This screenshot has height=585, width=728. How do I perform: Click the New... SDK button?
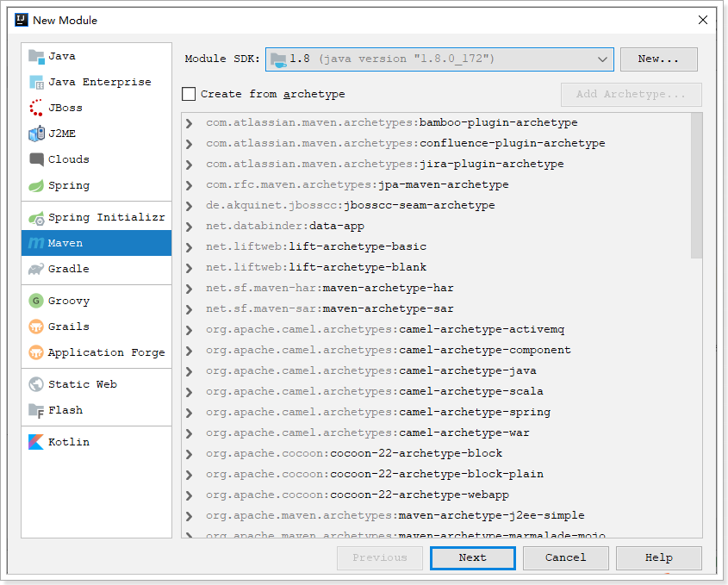pos(658,59)
